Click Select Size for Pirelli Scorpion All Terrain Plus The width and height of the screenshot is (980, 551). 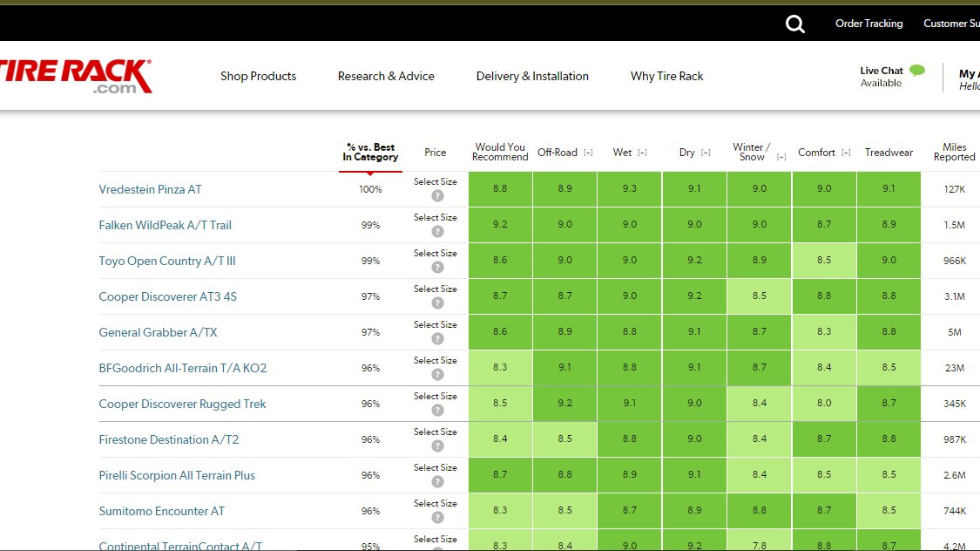coord(435,467)
